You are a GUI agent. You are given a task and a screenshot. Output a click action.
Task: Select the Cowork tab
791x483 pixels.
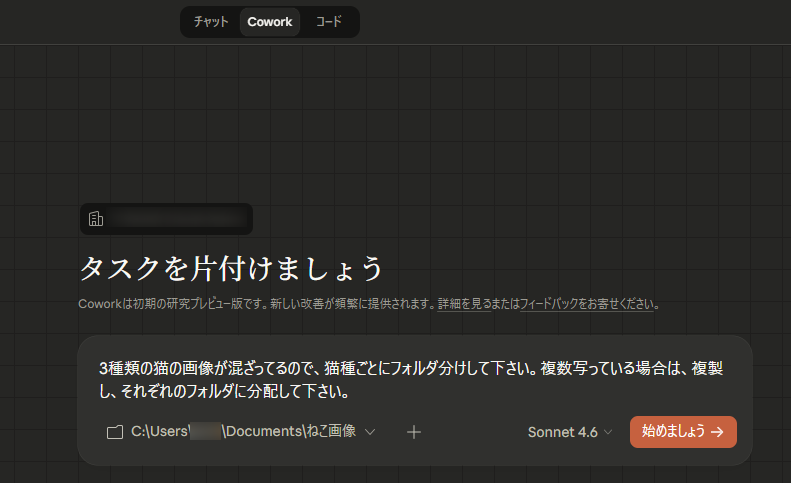pos(270,22)
